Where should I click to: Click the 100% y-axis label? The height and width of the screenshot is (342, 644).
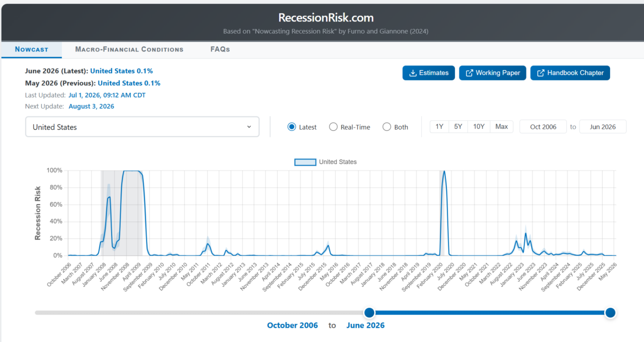pos(55,170)
